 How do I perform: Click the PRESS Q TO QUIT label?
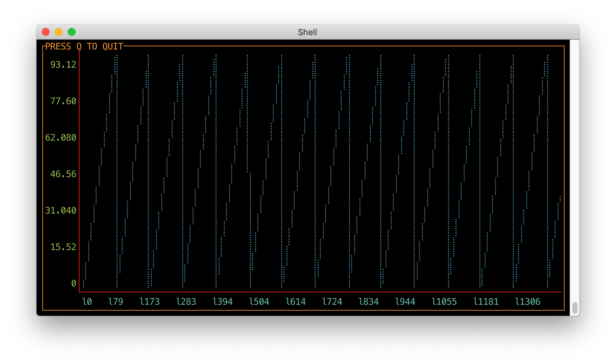[84, 46]
